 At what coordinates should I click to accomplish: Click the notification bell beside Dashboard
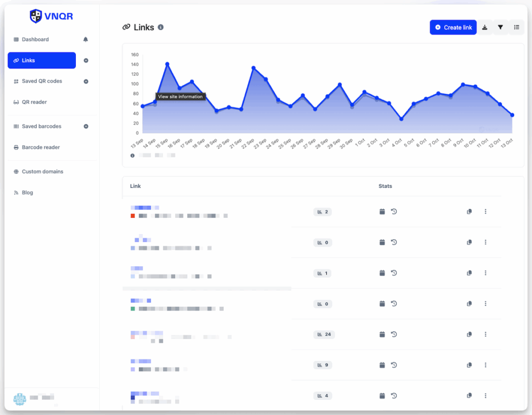click(x=86, y=40)
